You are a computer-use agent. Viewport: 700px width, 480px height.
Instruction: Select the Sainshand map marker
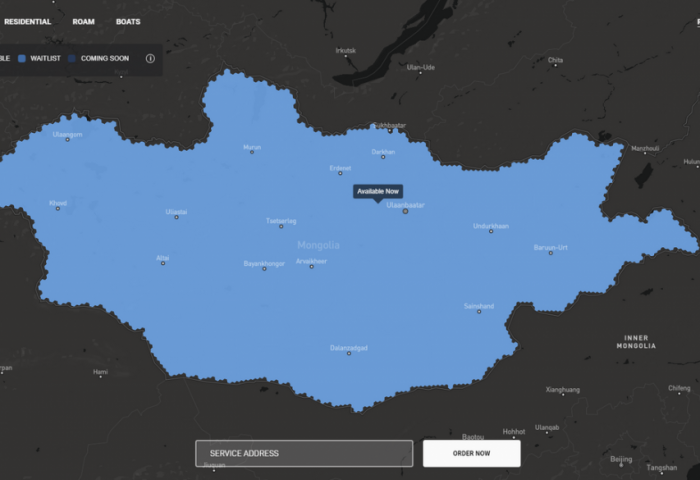[x=479, y=312]
